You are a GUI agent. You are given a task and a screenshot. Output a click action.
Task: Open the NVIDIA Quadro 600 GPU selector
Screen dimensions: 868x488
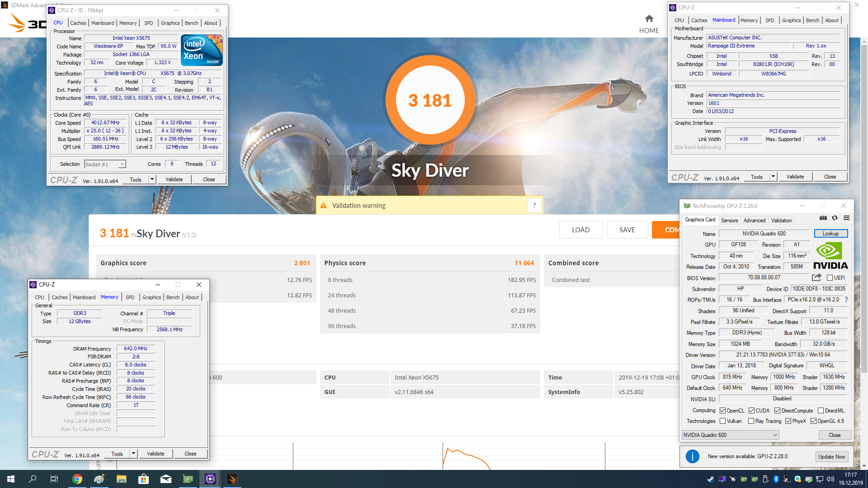[730, 435]
